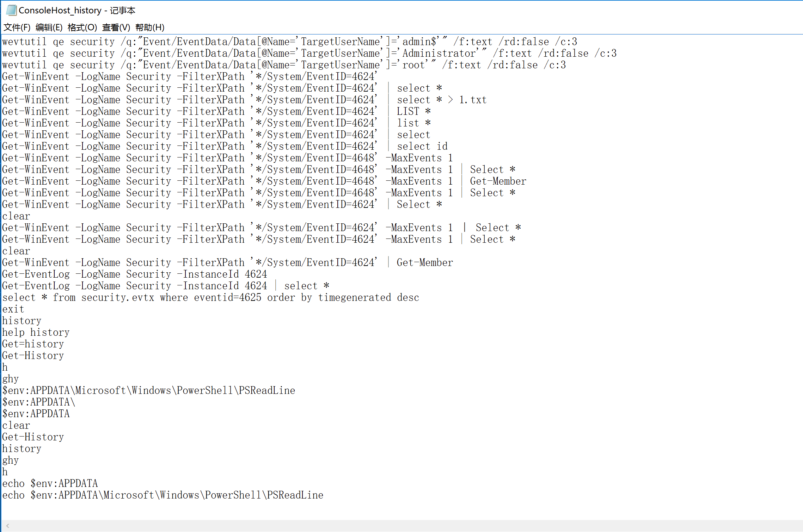The width and height of the screenshot is (803, 532).
Task: Click the last line ending with PSReadLine
Action: pyautogui.click(x=163, y=495)
